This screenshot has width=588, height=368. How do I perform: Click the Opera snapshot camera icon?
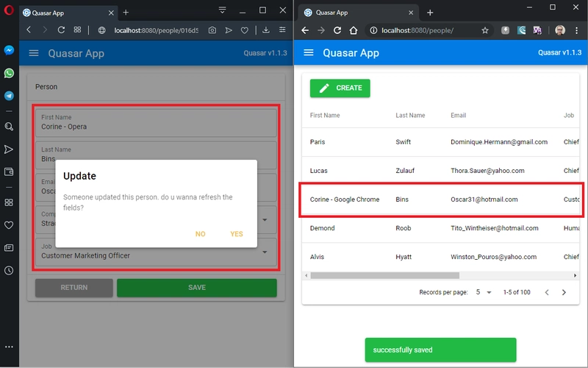(212, 29)
